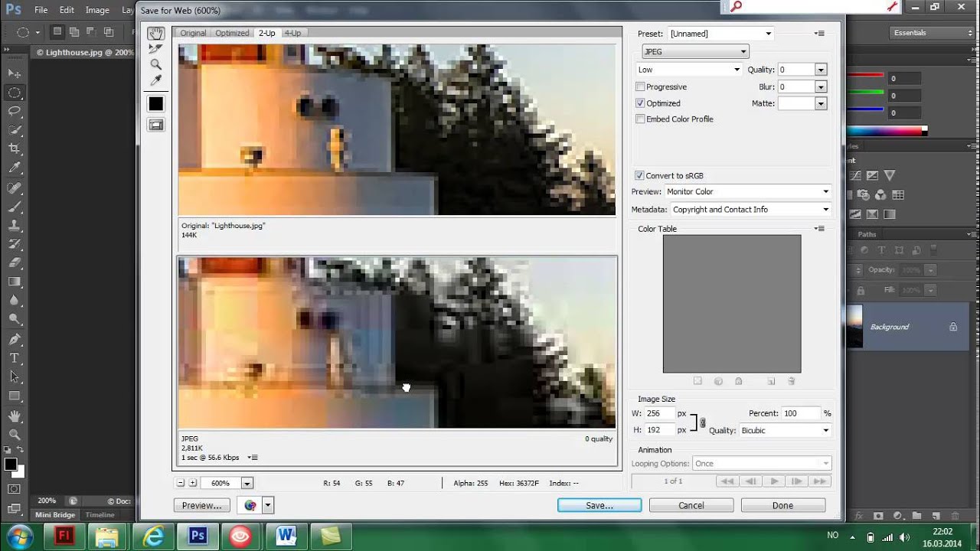
Task: Select the Brush tool
Action: click(x=15, y=207)
